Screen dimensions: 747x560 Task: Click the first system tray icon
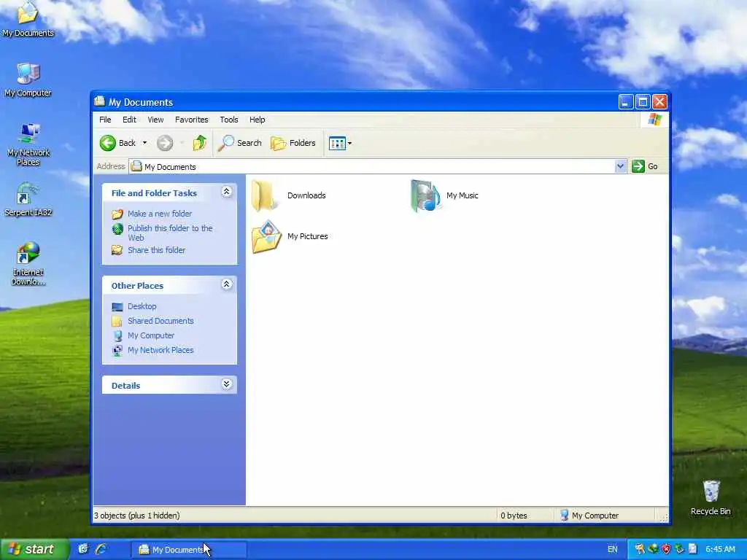640,549
